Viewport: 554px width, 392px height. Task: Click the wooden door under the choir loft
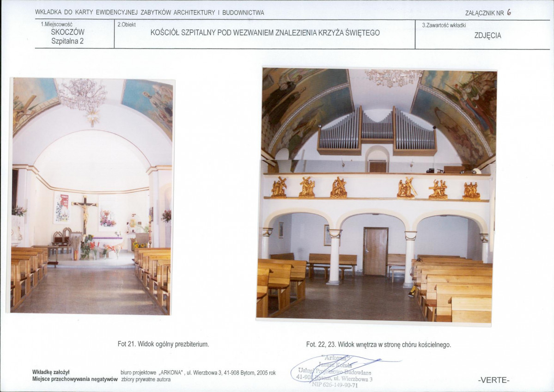pyautogui.click(x=375, y=251)
